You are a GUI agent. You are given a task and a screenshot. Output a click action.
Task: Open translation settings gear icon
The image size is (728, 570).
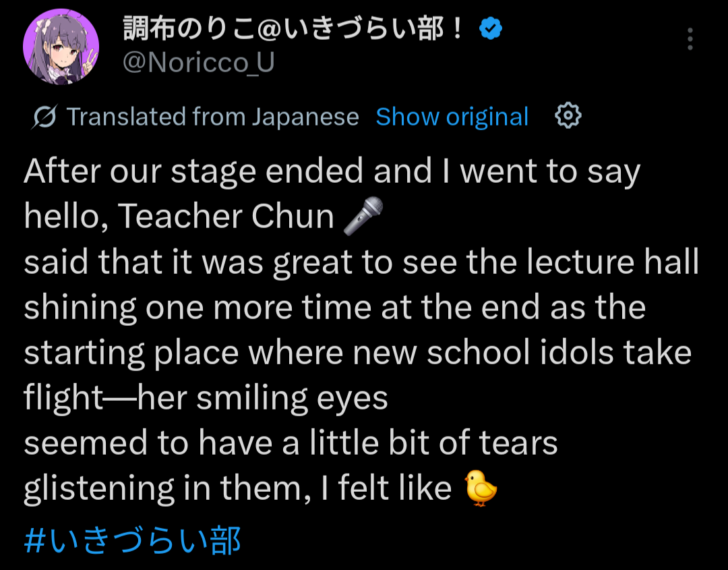pyautogui.click(x=568, y=116)
